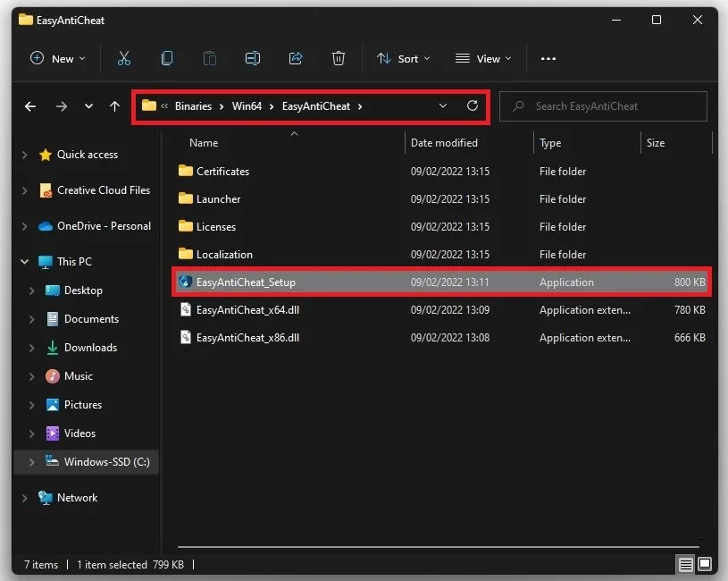This screenshot has width=728, height=581.
Task: Click the Licenses folder icon
Action: point(185,226)
